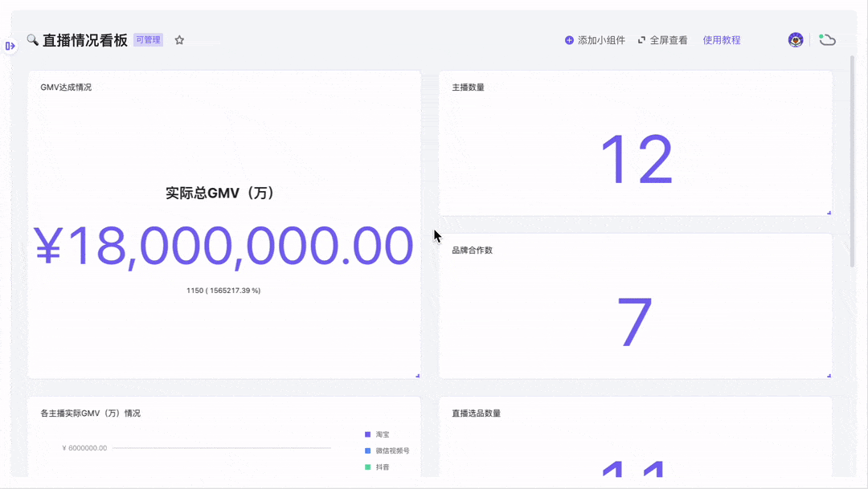Click the cloud sync status icon
Screen dimensions: 868x489
[x=827, y=40]
